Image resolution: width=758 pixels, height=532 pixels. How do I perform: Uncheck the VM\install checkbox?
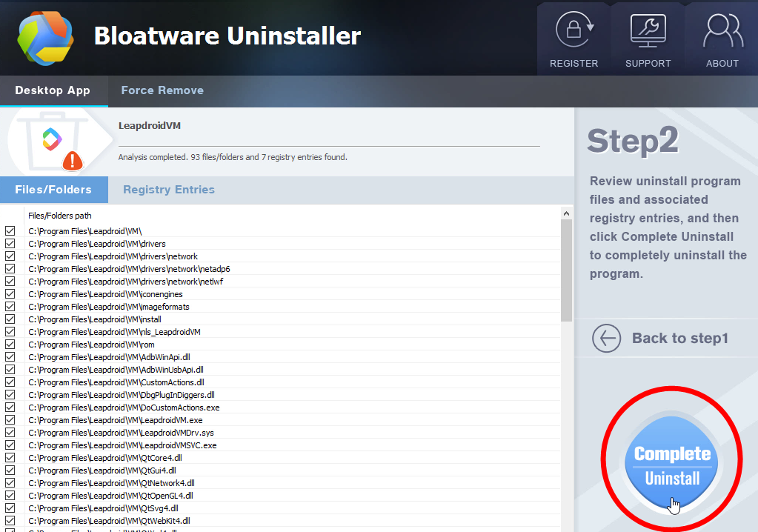tap(10, 319)
